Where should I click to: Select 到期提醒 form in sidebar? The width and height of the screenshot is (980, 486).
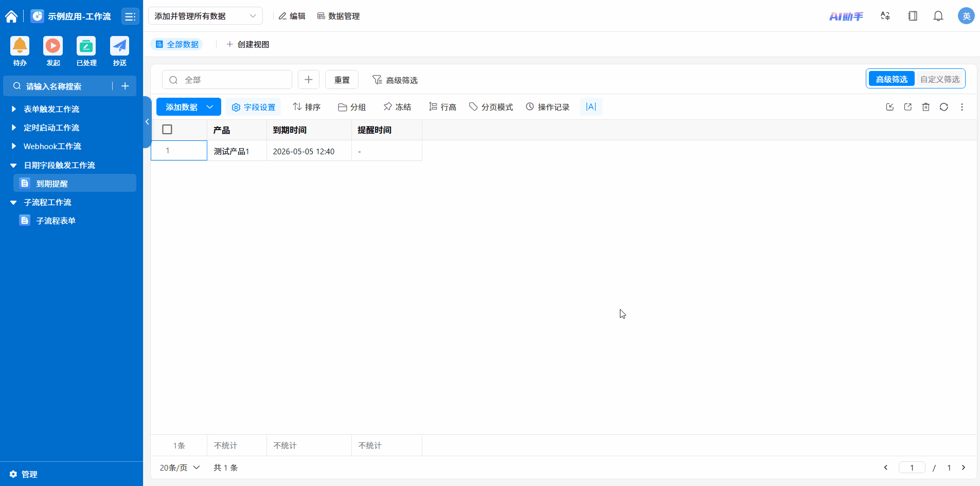[75, 183]
